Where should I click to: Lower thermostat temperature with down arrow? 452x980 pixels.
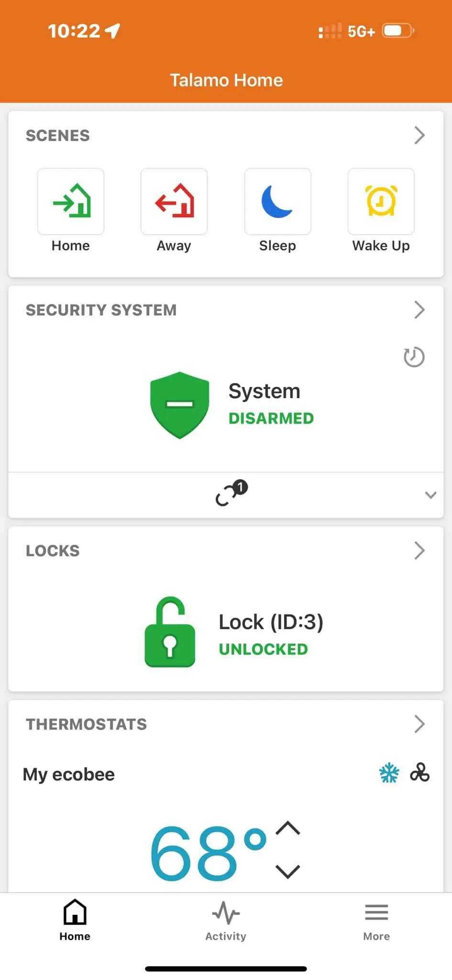[x=288, y=871]
